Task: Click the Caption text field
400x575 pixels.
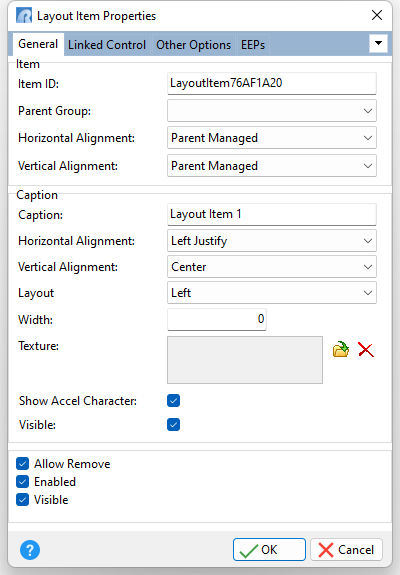Action: [272, 214]
